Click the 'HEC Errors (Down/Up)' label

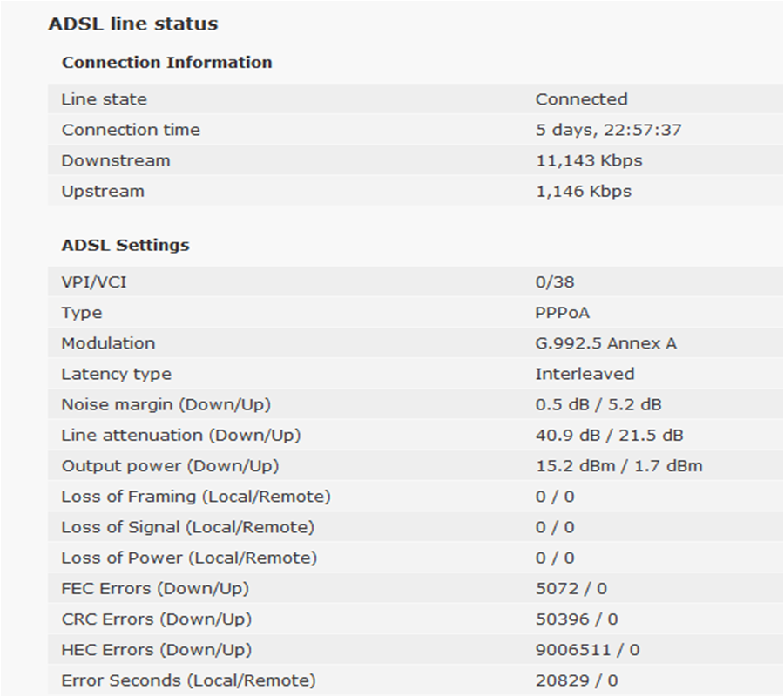click(x=157, y=650)
